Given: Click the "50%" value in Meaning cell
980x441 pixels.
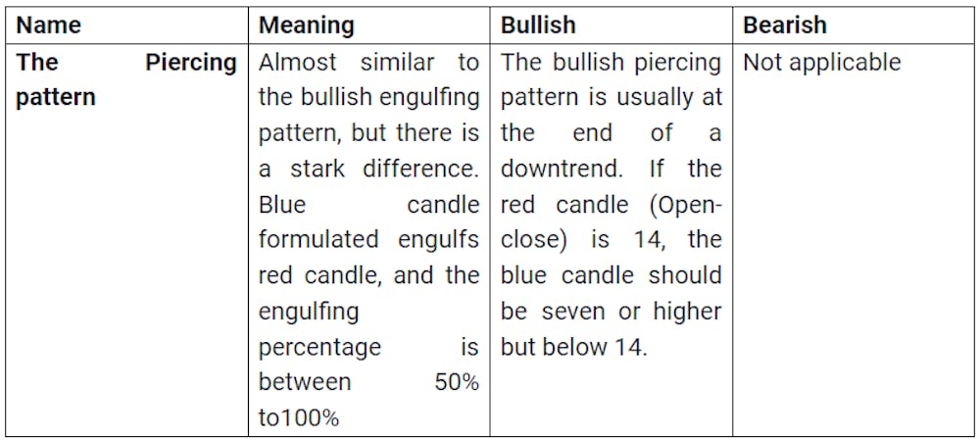Looking at the screenshot, I should pyautogui.click(x=457, y=382).
